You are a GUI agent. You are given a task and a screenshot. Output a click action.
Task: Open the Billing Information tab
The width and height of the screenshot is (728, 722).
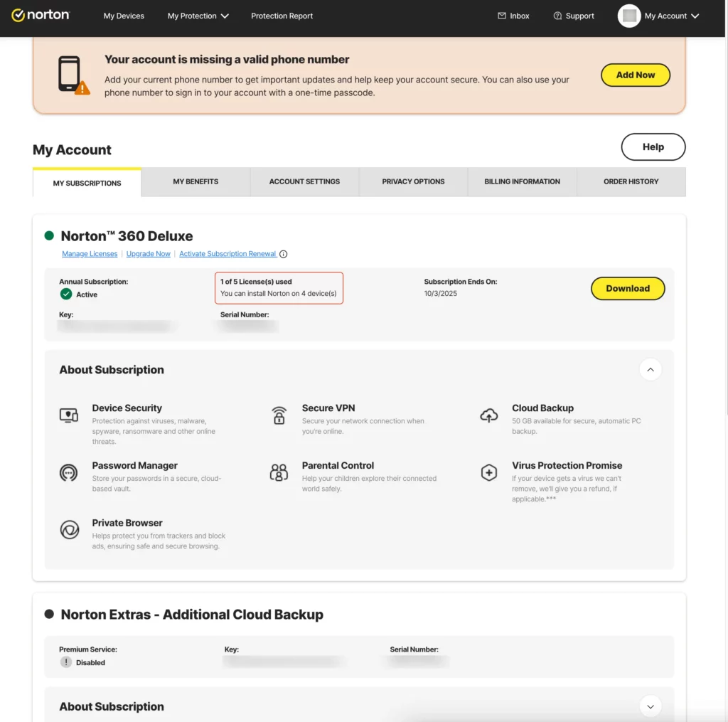(x=523, y=181)
